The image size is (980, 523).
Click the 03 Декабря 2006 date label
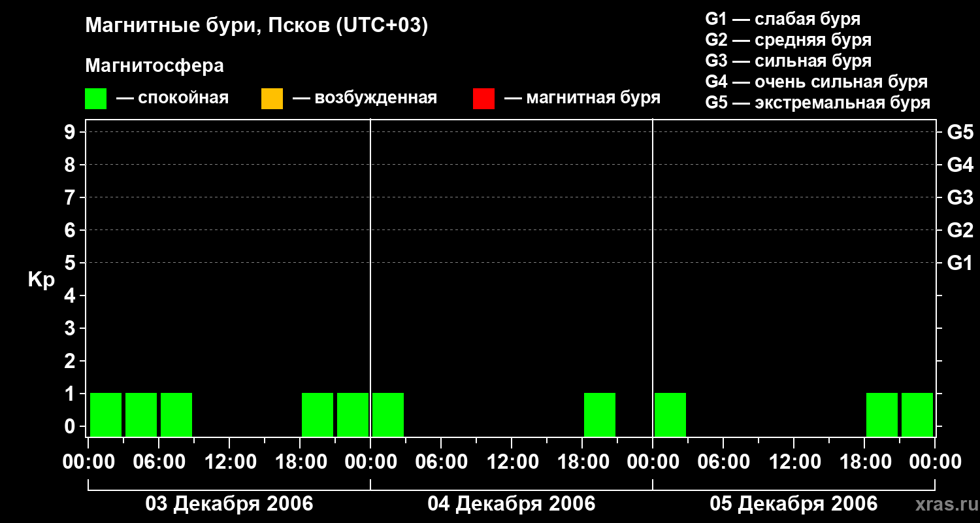coord(229,504)
